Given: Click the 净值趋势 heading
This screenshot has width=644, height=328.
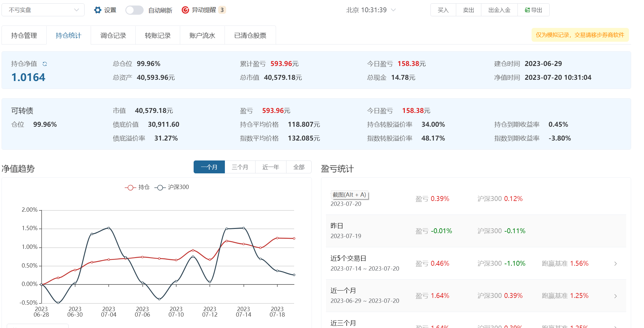Looking at the screenshot, I should point(18,169).
